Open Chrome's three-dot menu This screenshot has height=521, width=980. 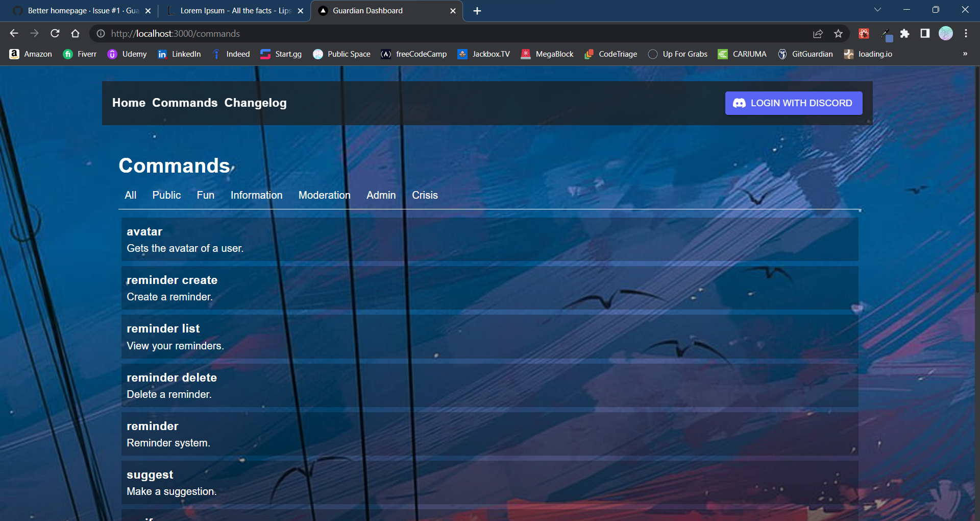966,34
